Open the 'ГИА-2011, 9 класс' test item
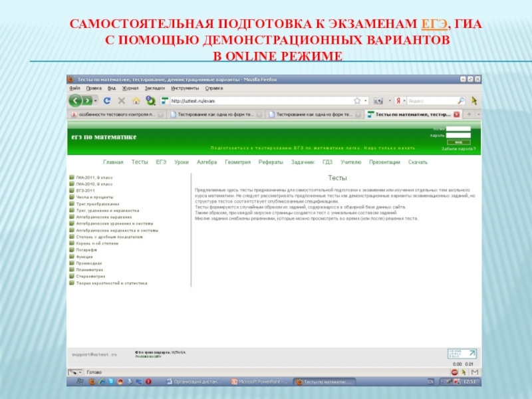This screenshot has width=532, height=399. click(x=94, y=178)
